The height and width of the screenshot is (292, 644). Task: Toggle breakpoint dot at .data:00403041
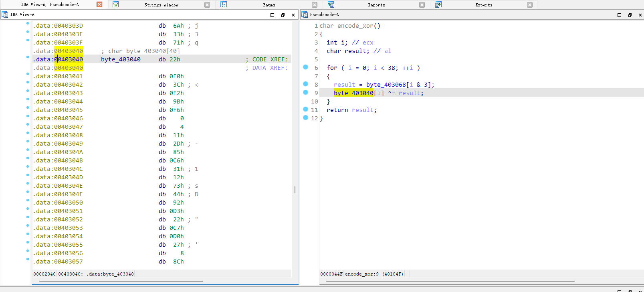coord(28,74)
